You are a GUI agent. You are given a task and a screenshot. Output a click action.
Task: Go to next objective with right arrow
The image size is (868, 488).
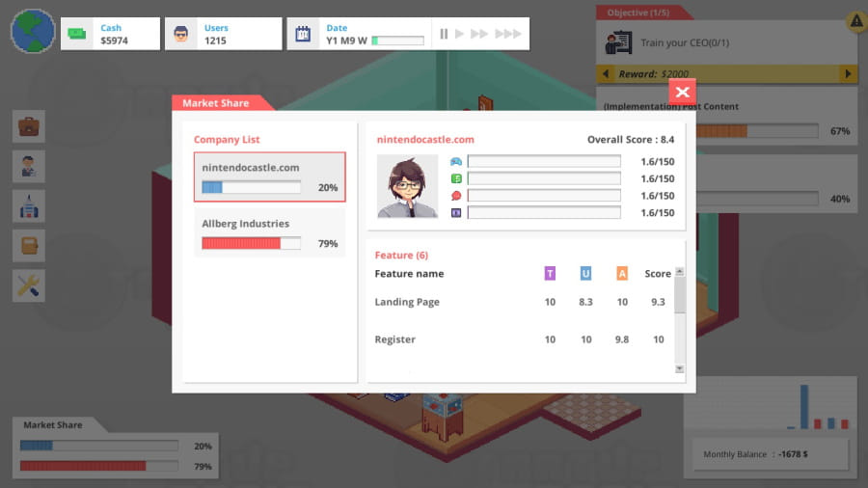tap(848, 74)
